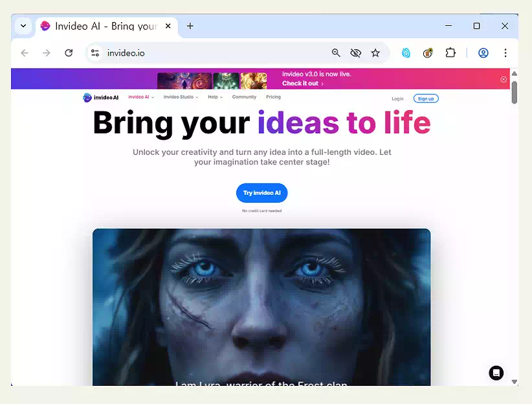Image resolution: width=532 pixels, height=404 pixels.
Task: Open the Pricing page
Action: click(x=273, y=97)
